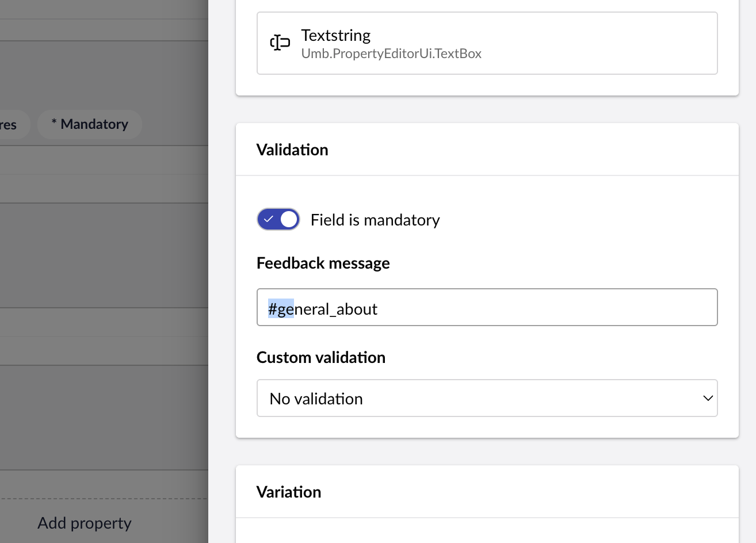The image size is (756, 543).
Task: Click the dimmed backdrop beside the panel
Action: point(104,259)
